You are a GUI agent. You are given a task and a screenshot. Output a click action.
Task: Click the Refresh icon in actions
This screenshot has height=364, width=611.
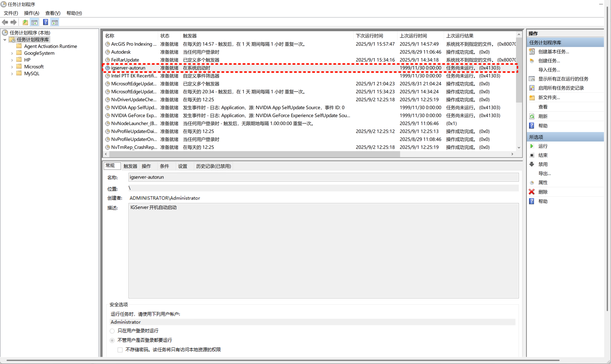pyautogui.click(x=532, y=116)
